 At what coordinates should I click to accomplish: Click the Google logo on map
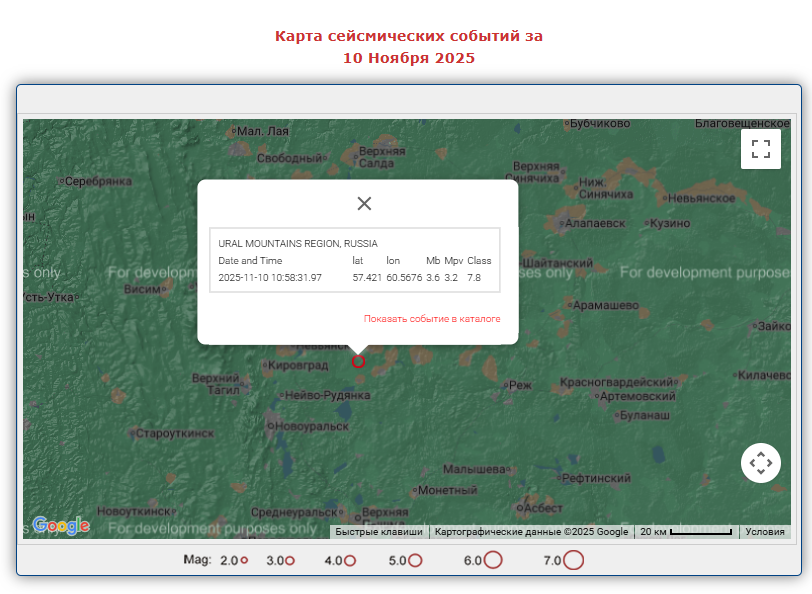(61, 526)
